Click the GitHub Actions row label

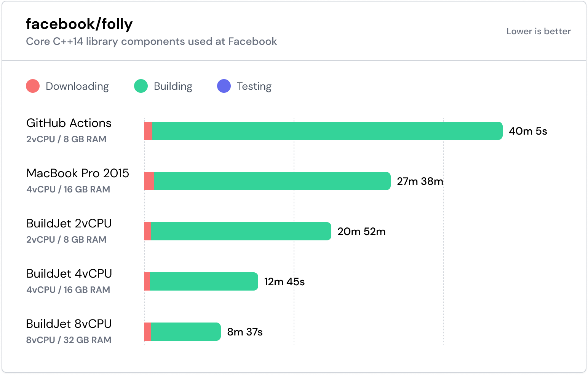click(x=69, y=123)
